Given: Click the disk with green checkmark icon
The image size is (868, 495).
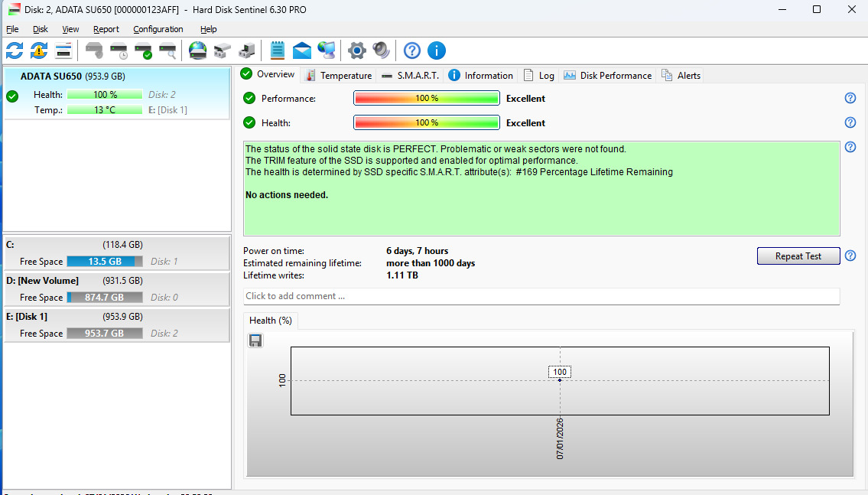Looking at the screenshot, I should click(x=143, y=51).
